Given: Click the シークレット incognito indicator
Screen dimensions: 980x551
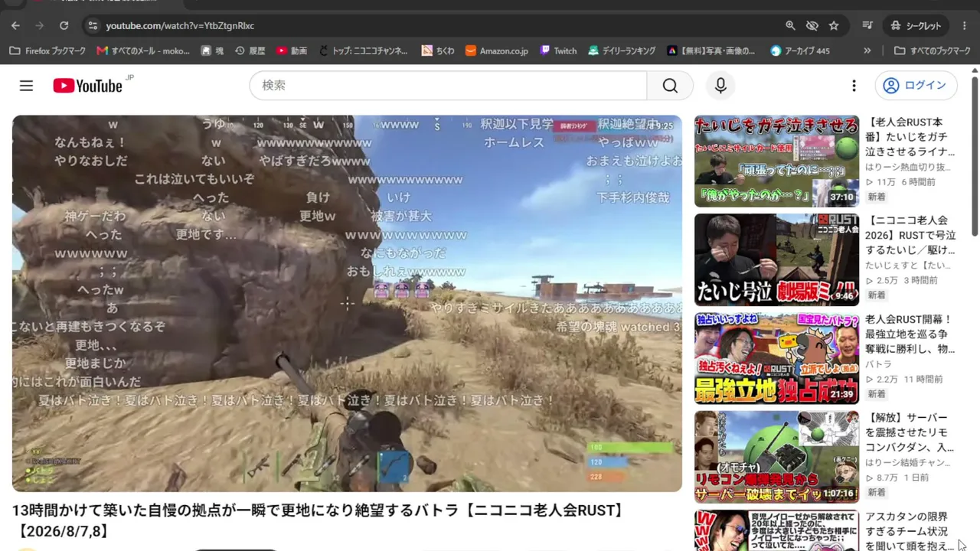Looking at the screenshot, I should pyautogui.click(x=916, y=25).
